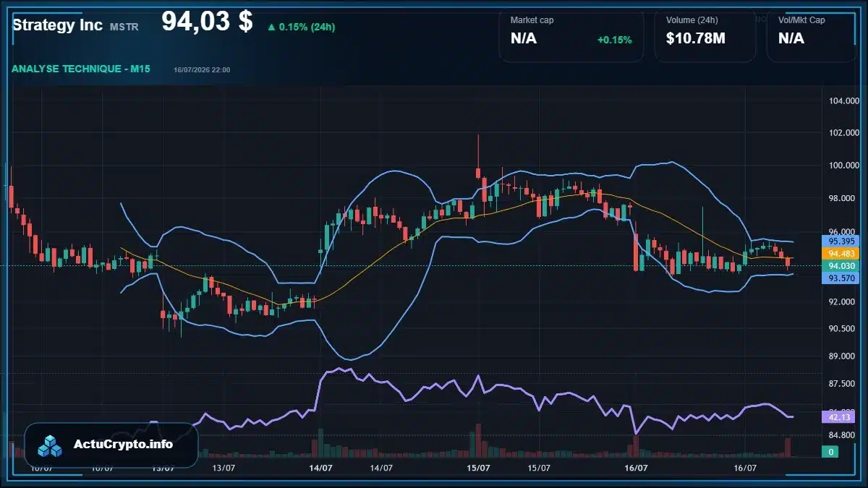
Task: Click the 89.000 price axis label
Action: (843, 356)
